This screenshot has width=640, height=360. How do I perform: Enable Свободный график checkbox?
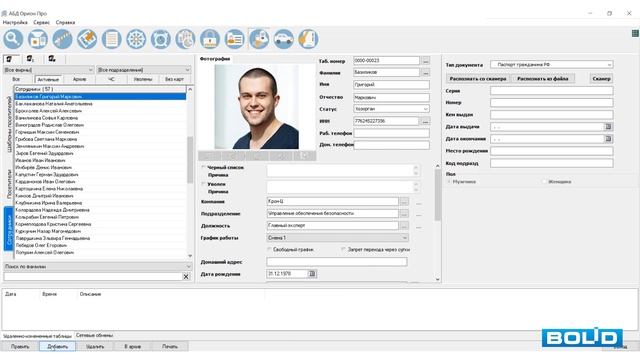[269, 249]
